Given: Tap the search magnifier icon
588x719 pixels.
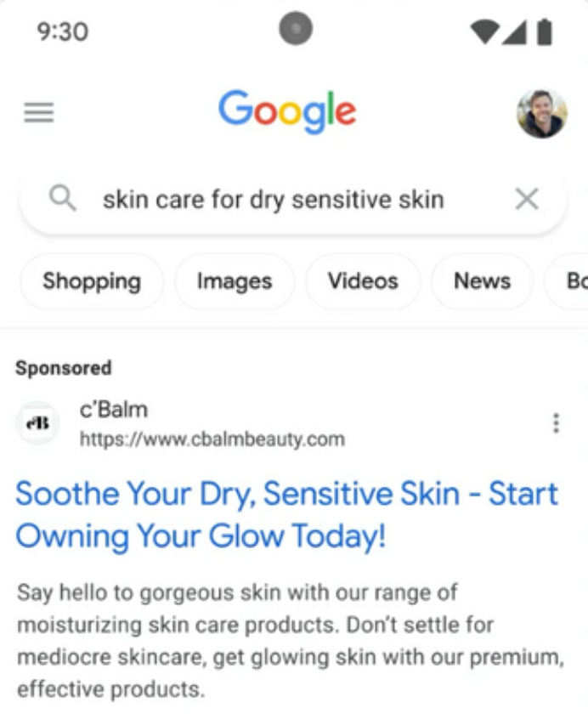Looking at the screenshot, I should (63, 199).
